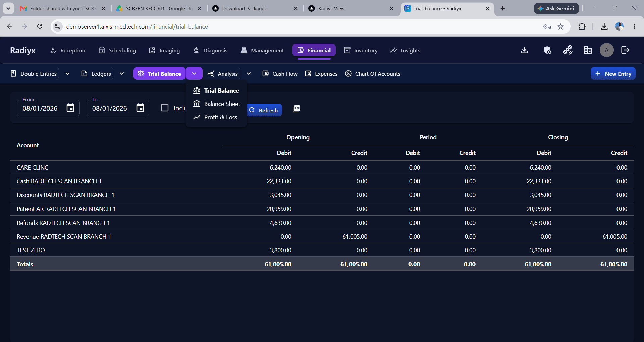
Task: Click the satellite icon in header
Action: click(568, 50)
